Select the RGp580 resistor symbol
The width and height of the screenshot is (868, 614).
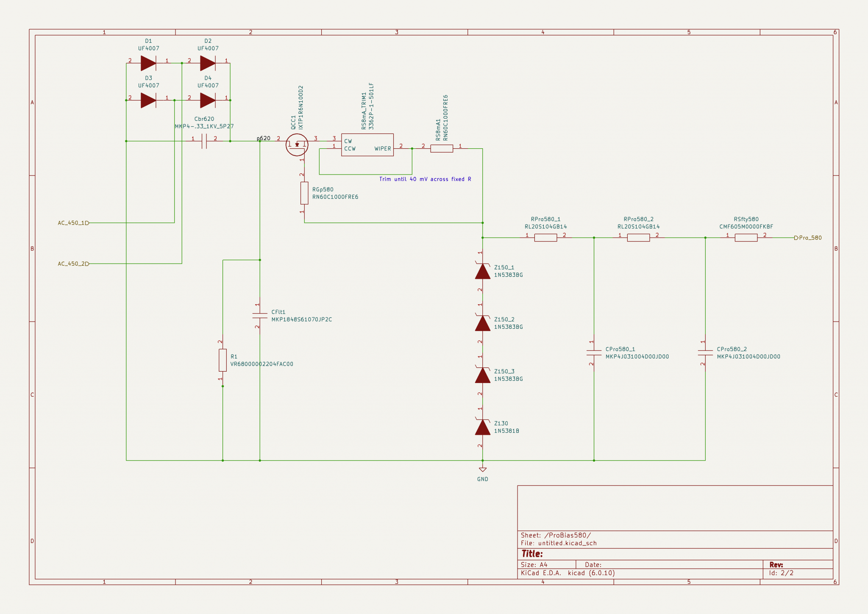pos(304,193)
